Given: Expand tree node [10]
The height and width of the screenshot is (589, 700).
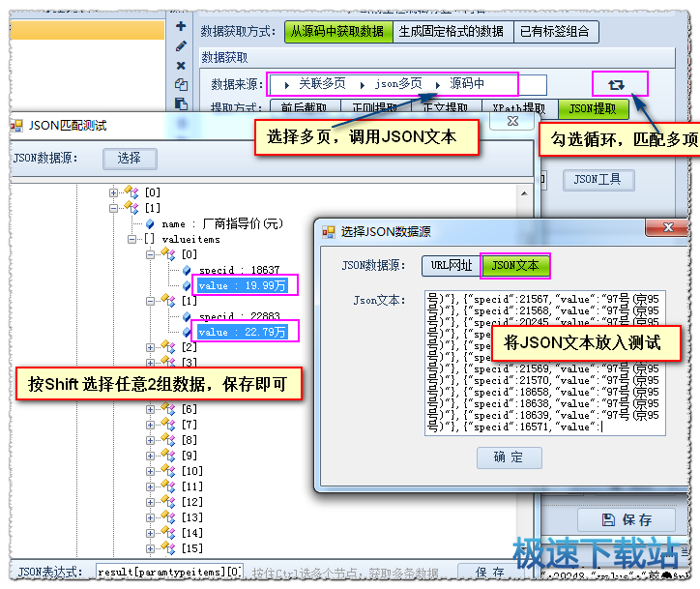Looking at the screenshot, I should click(x=151, y=471).
